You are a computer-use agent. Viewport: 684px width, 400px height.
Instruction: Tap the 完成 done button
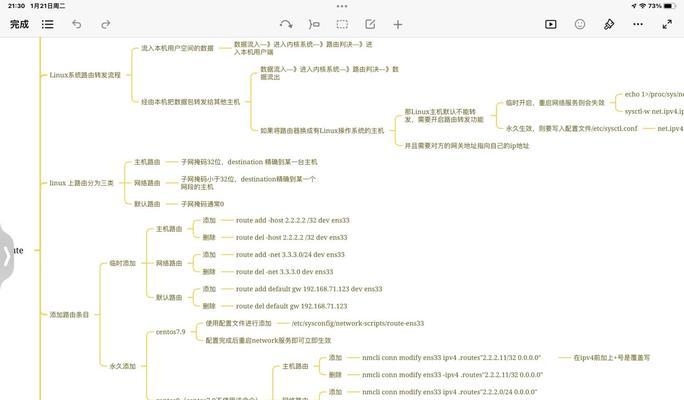pos(19,24)
